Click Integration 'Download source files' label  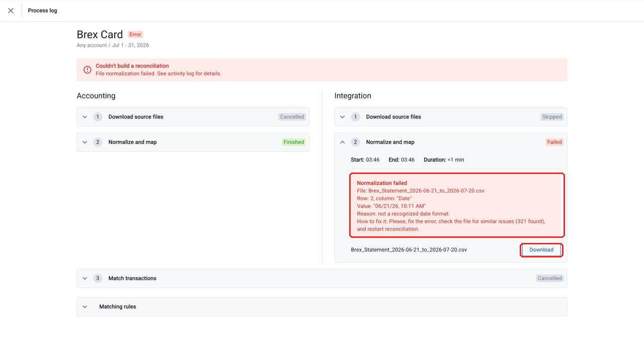[x=393, y=117]
